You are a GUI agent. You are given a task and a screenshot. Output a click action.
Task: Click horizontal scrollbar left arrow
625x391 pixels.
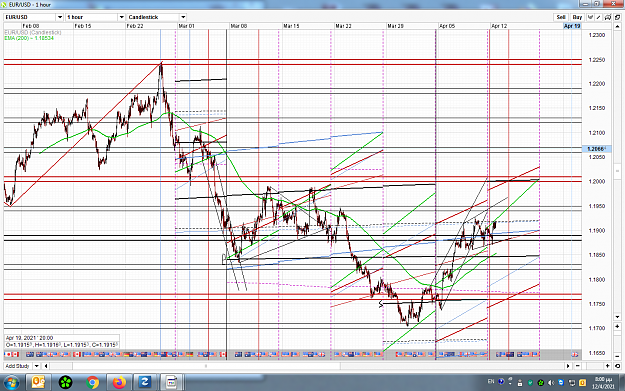[x=46, y=366]
